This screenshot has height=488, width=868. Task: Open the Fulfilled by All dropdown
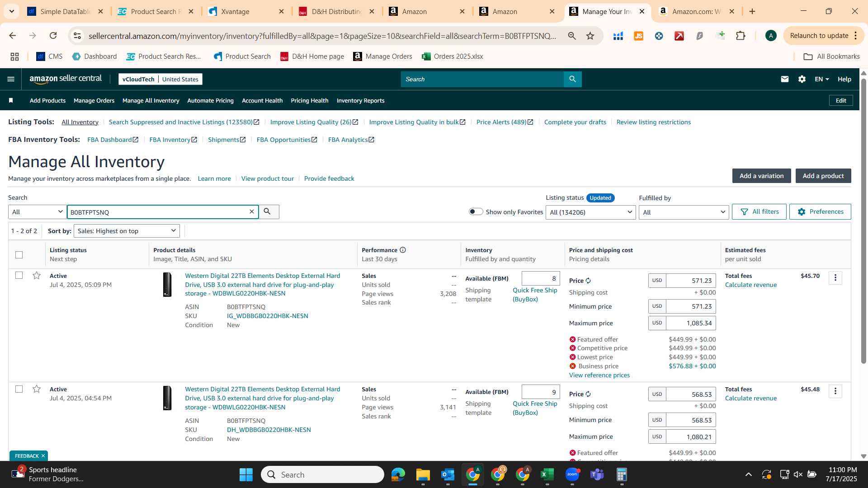684,212
